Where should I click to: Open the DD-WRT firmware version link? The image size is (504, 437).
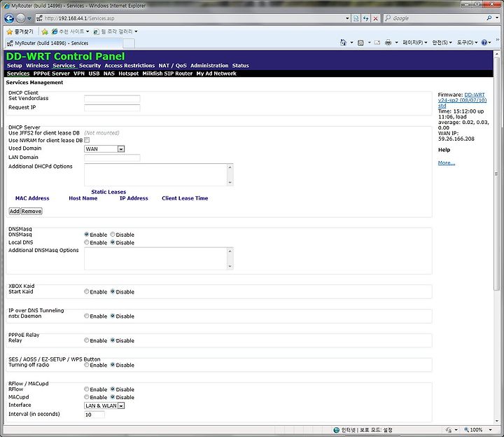[x=462, y=100]
